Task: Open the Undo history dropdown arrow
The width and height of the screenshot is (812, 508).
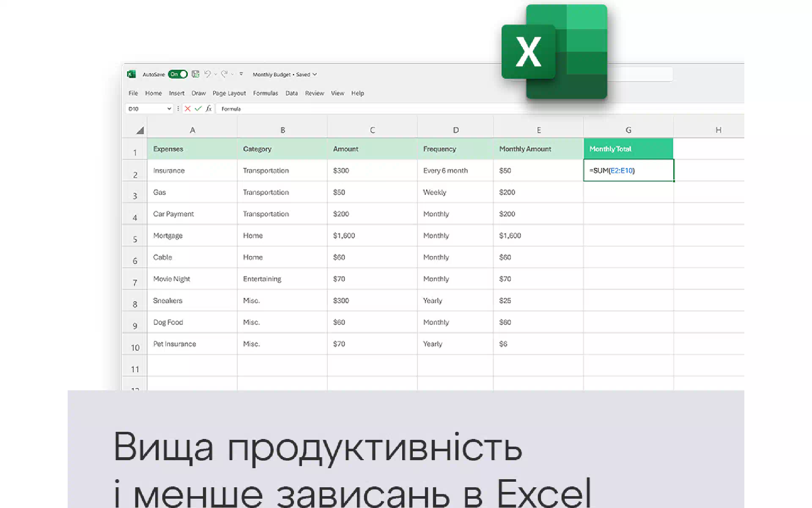Action: (x=216, y=75)
